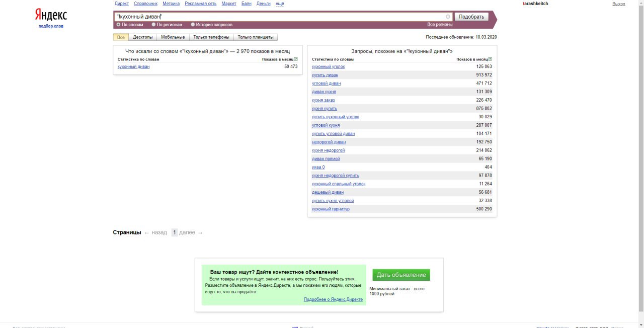Open the угловой кухня similar query
This screenshot has width=644, height=328.
(x=326, y=125)
